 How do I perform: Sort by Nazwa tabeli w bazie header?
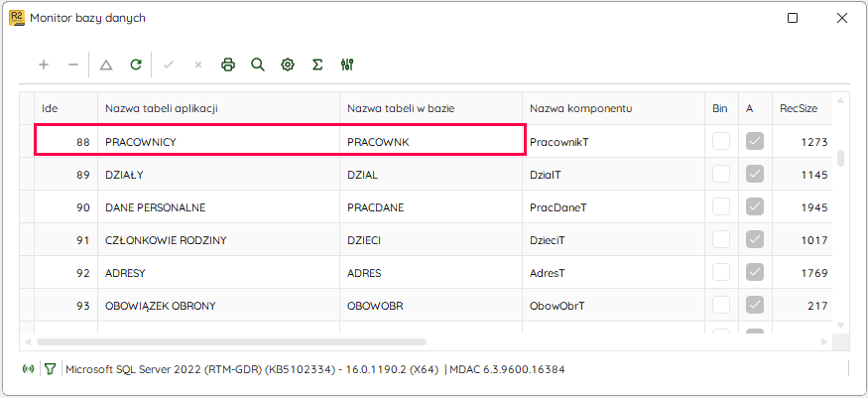[x=432, y=108]
